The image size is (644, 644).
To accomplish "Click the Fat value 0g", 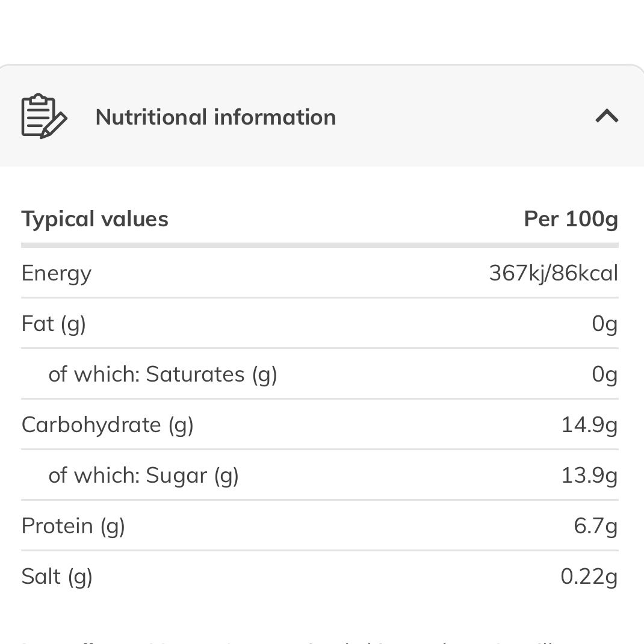I will tap(604, 324).
